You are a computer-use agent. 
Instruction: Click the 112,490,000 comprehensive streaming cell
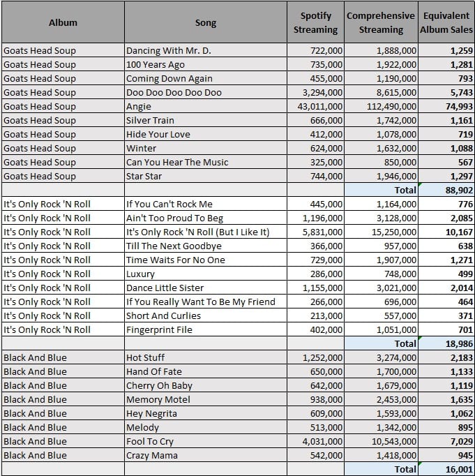tap(381, 106)
